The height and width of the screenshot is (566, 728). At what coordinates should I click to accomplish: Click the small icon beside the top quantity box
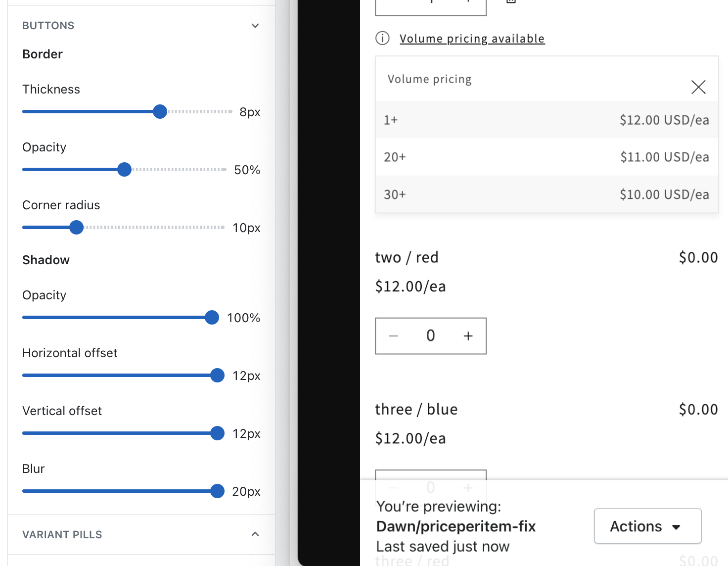(510, 2)
